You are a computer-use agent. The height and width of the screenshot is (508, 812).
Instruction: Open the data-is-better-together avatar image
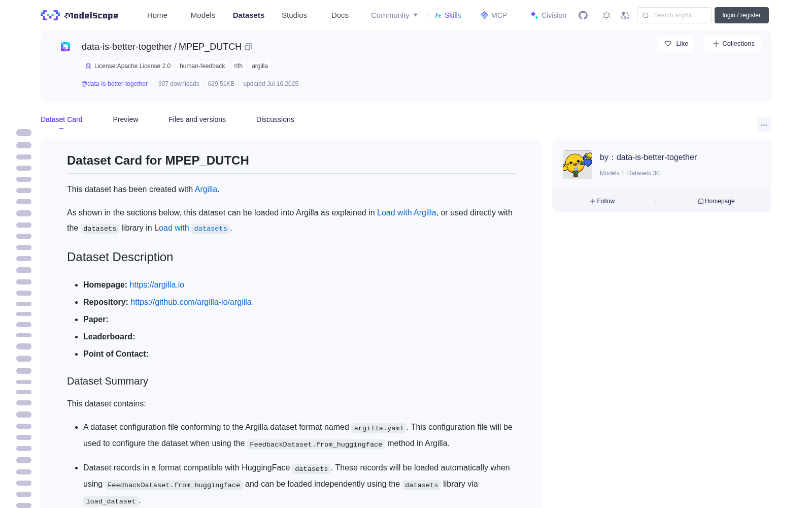578,164
